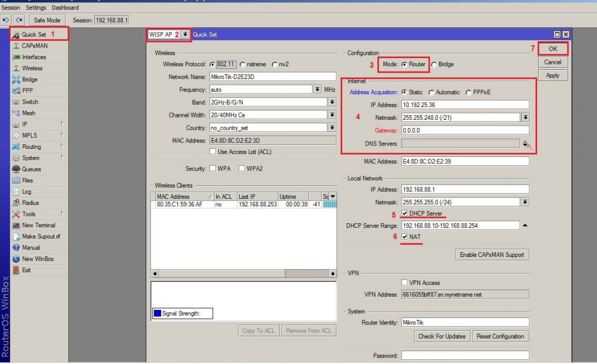Open New WinBox from sidebar
The width and height of the screenshot is (597, 364).
point(39,259)
